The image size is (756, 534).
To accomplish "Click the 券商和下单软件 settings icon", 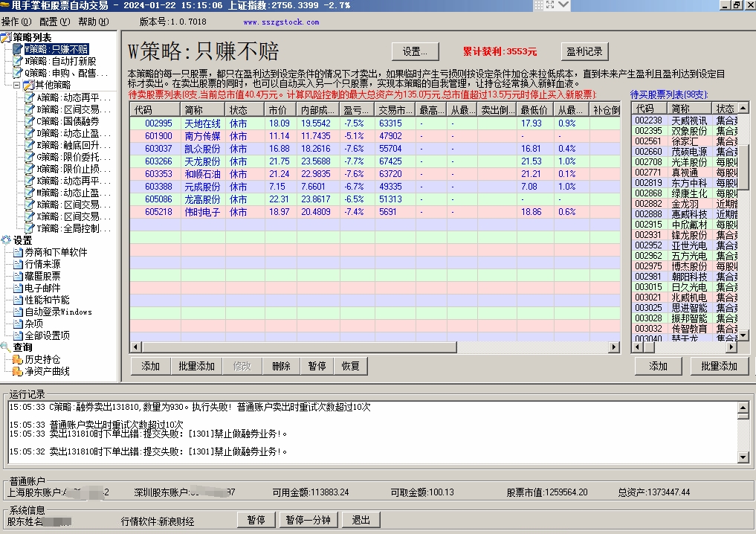I will coord(18,252).
